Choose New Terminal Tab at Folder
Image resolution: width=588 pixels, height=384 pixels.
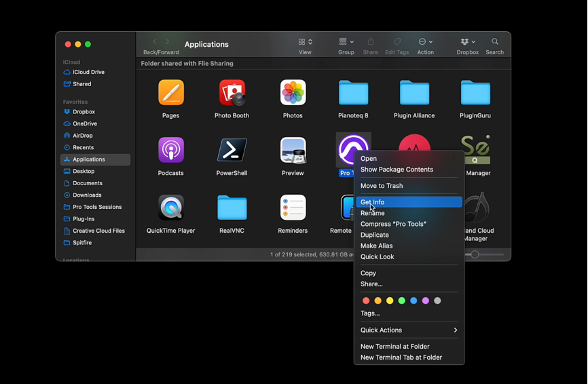pyautogui.click(x=409, y=358)
